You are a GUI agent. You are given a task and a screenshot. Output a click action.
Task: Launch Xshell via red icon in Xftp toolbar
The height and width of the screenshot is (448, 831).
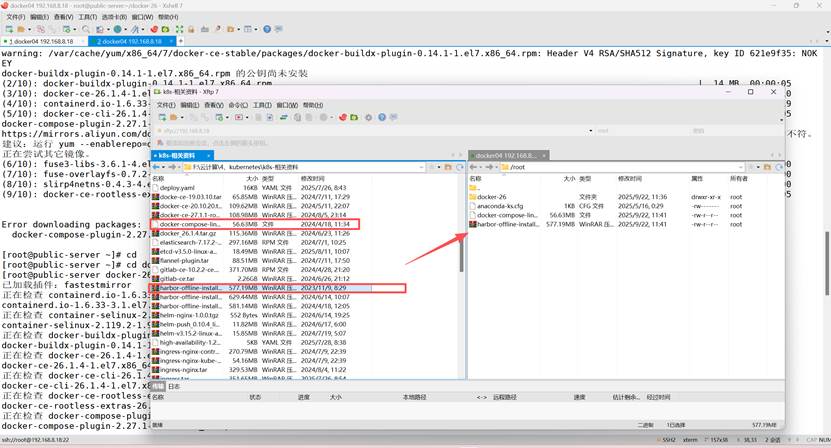pos(343,117)
